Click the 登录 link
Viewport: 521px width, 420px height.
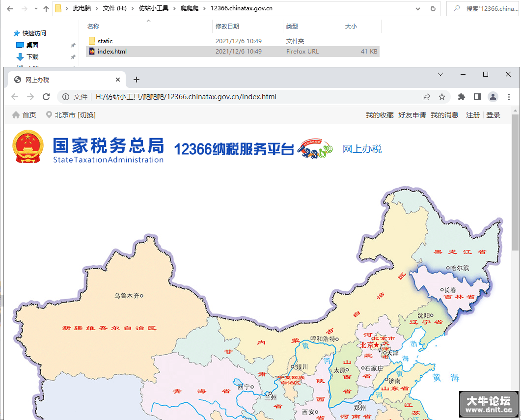tap(493, 115)
